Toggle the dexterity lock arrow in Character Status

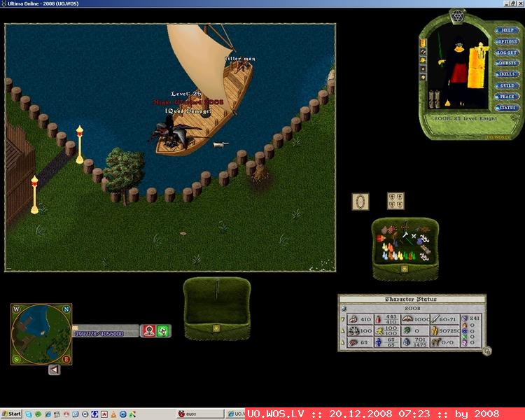click(342, 331)
